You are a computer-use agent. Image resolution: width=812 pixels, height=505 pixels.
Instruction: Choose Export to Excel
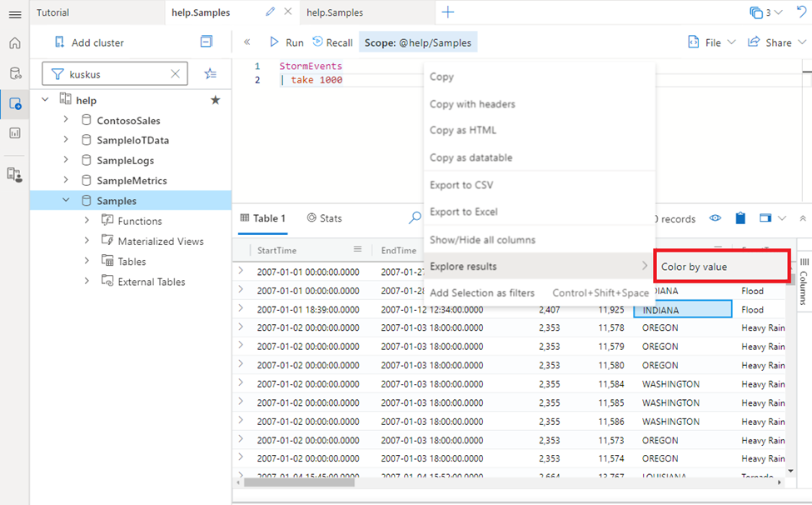[x=540, y=212]
